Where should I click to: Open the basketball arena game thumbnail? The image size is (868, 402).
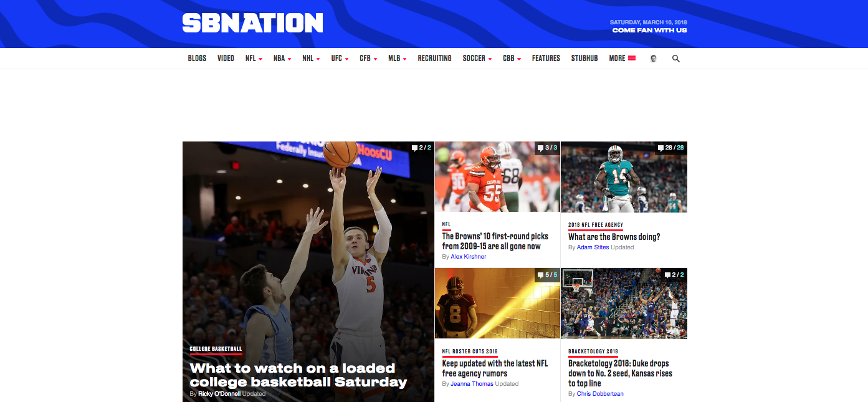tap(624, 304)
